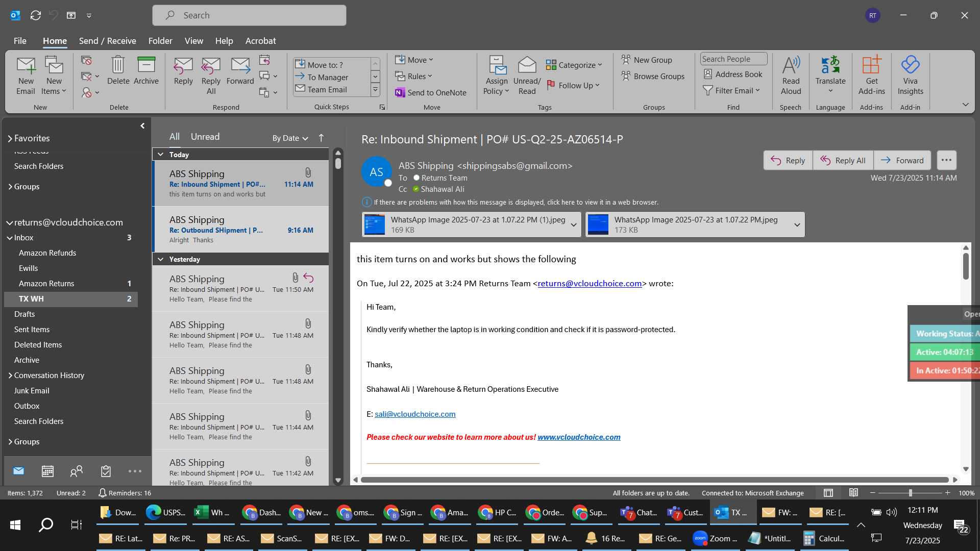Click Send to OneNote icon
The image size is (980, 551).
(x=431, y=92)
